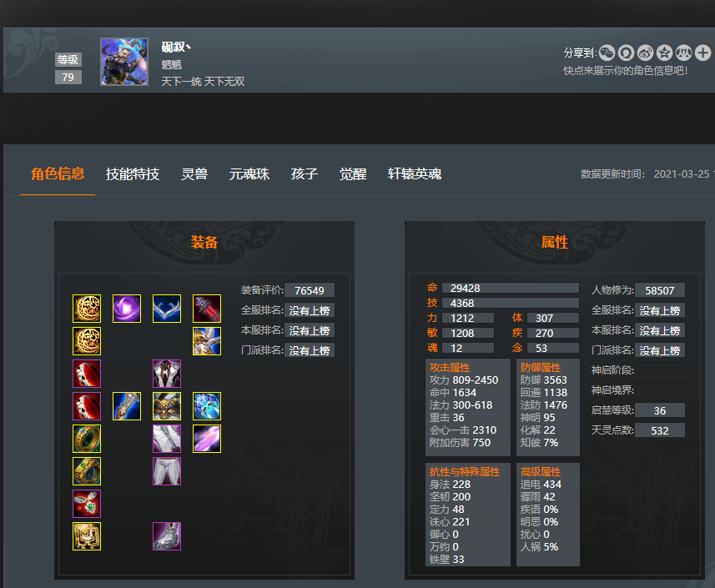The image size is (715, 588).
Task: Click the Tencent Weibo share icon
Action: click(x=626, y=53)
